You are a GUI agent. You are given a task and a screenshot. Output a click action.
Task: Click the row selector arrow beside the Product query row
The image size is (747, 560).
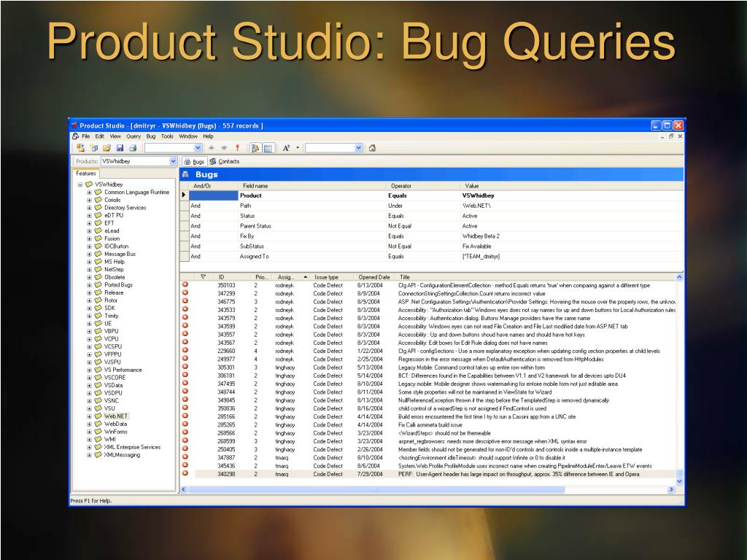(184, 195)
